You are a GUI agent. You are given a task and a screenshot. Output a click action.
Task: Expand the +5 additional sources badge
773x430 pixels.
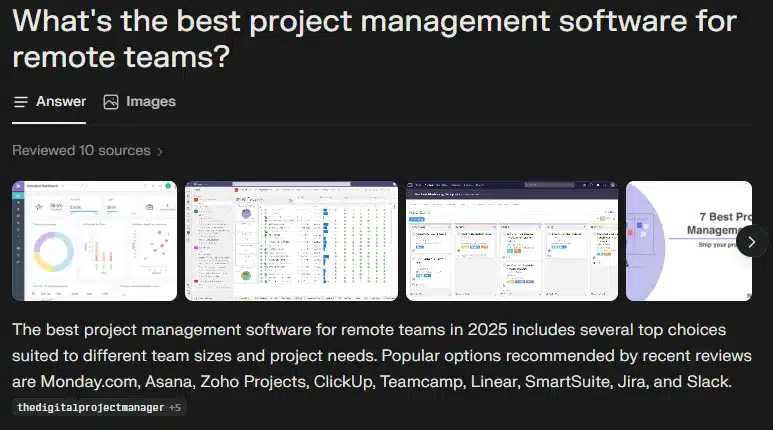175,408
